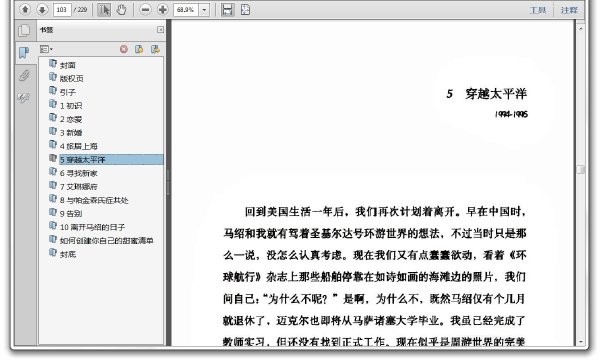The height and width of the screenshot is (360, 600).
Task: Jump to bookmark 7 艾琳娜府
Action: [x=78, y=187]
